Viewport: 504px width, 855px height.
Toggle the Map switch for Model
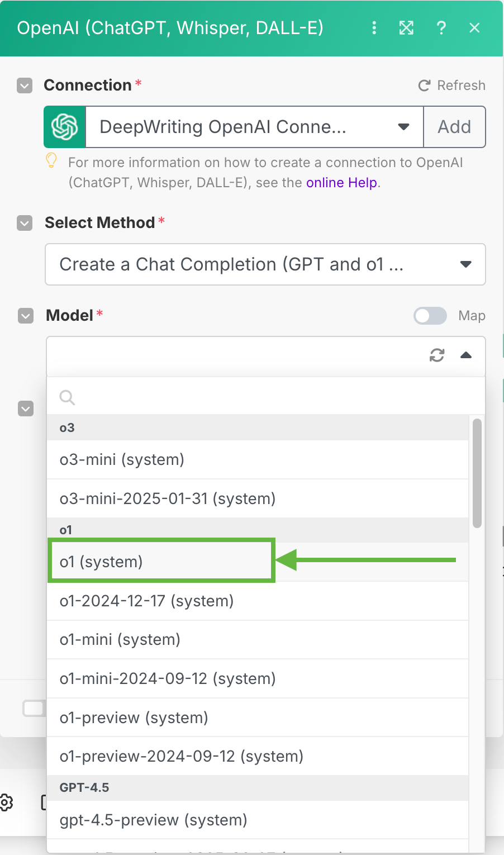[x=430, y=316]
